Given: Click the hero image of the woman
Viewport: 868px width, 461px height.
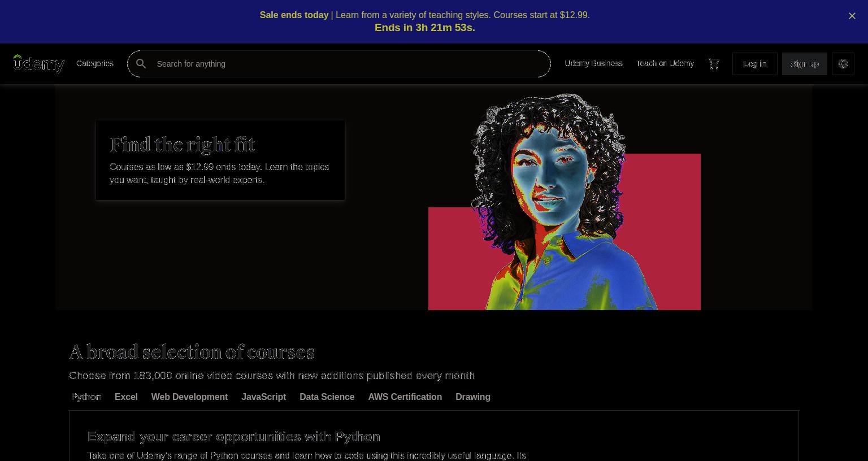Looking at the screenshot, I should (564, 202).
